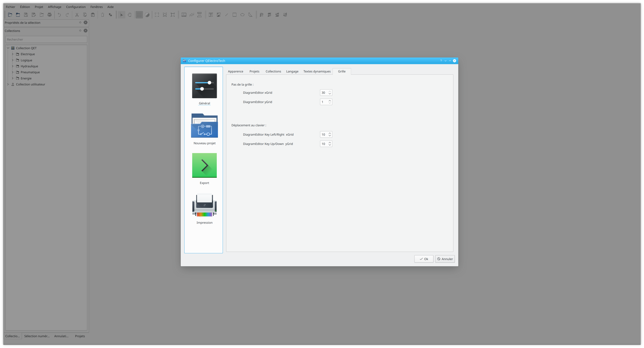Increase the Key Up/Down yGrid value
This screenshot has width=644, height=348.
(330, 142)
